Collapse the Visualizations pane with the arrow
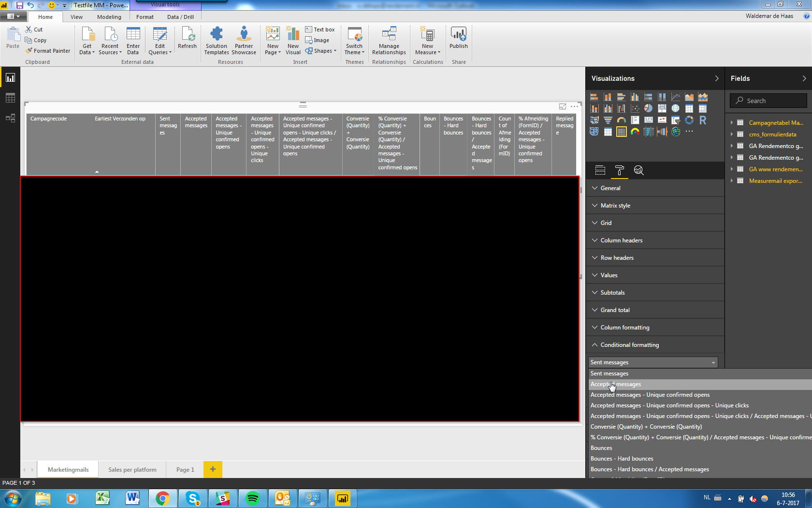812x508 pixels. click(716, 78)
